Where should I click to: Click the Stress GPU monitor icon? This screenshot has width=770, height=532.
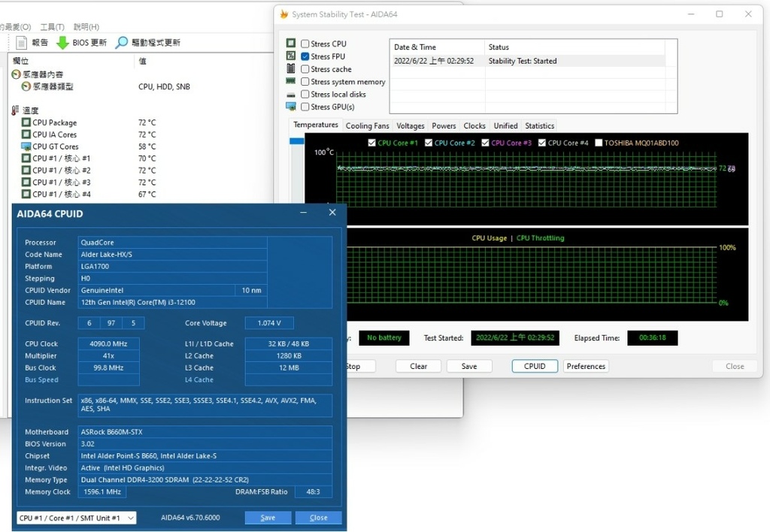291,106
